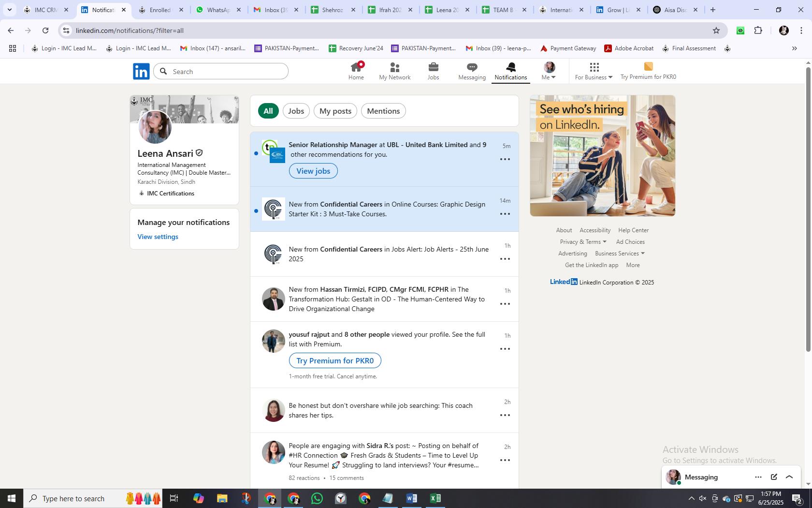
Task: Click the LinkedIn logo in the header
Action: [x=141, y=71]
